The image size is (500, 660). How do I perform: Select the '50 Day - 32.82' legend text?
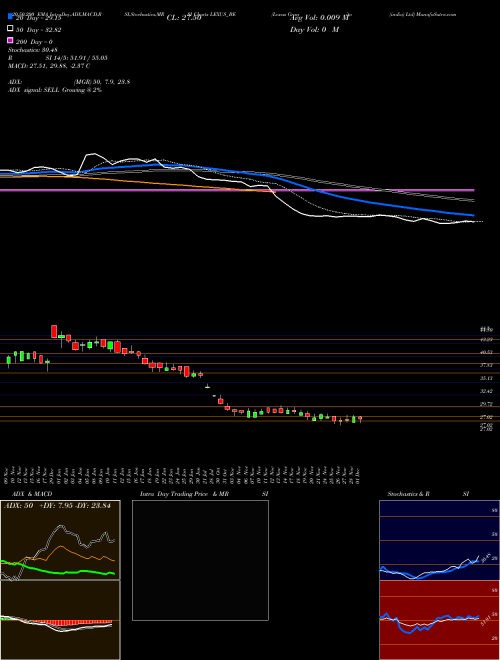tap(39, 30)
